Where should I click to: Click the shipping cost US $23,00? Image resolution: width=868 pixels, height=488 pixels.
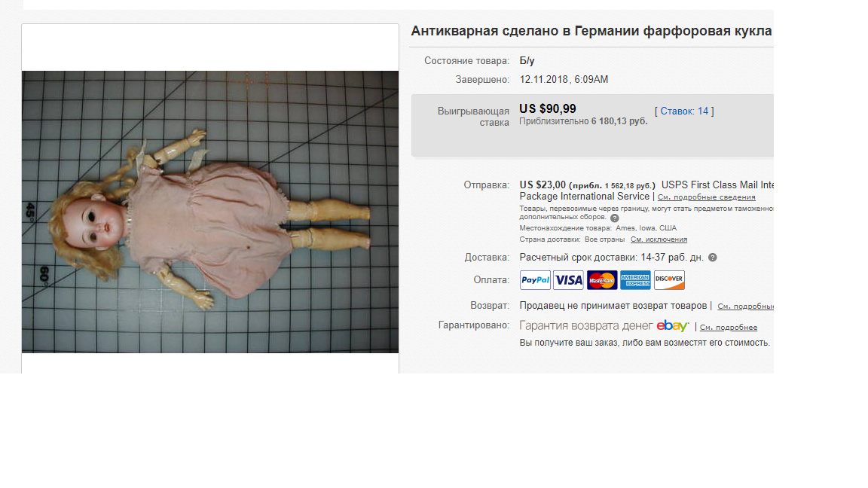[x=542, y=185]
